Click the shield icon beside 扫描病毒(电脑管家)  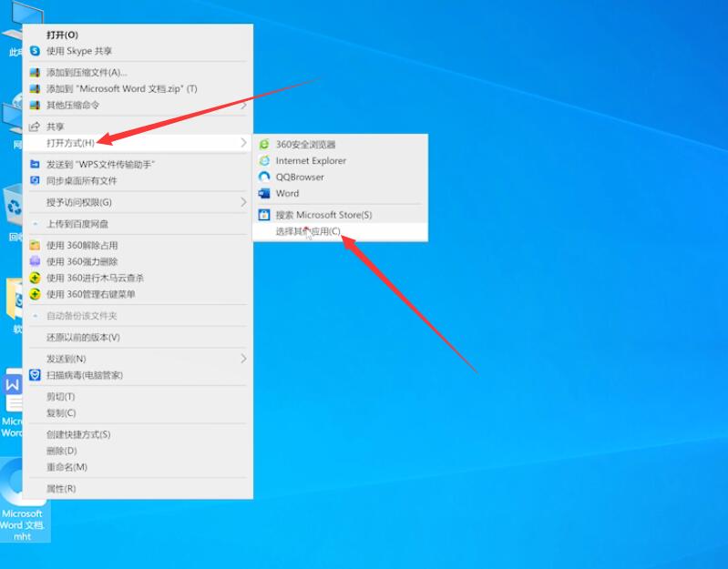point(35,375)
